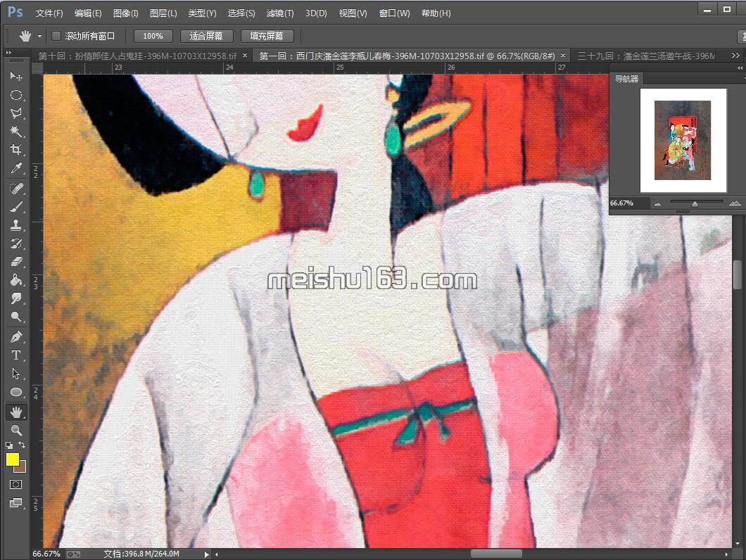Reset default foreground and background colors
This screenshot has width=746, height=560.
(9, 446)
